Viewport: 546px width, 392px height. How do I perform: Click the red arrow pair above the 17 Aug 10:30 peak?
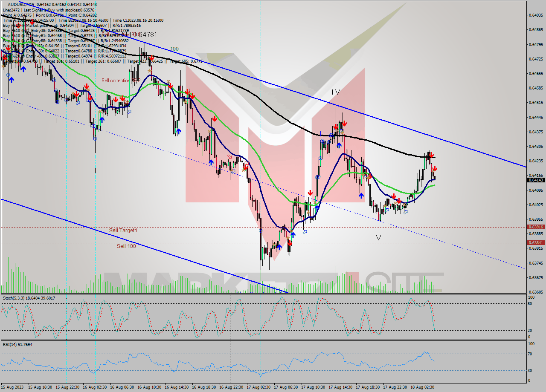pyautogui.click(x=340, y=124)
